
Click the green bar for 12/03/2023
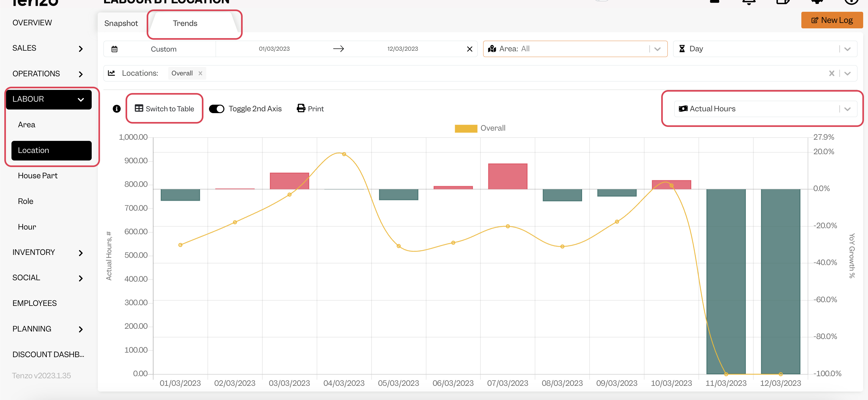coord(781,281)
